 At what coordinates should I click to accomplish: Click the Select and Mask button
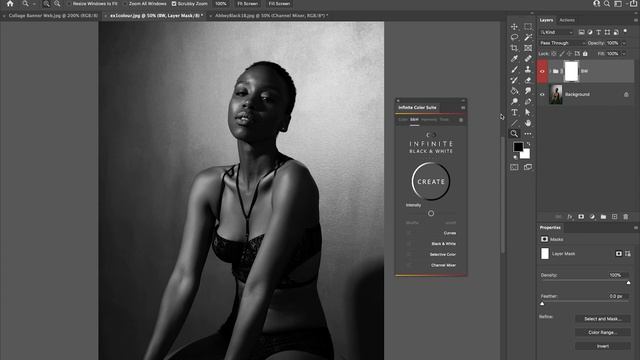click(x=602, y=319)
